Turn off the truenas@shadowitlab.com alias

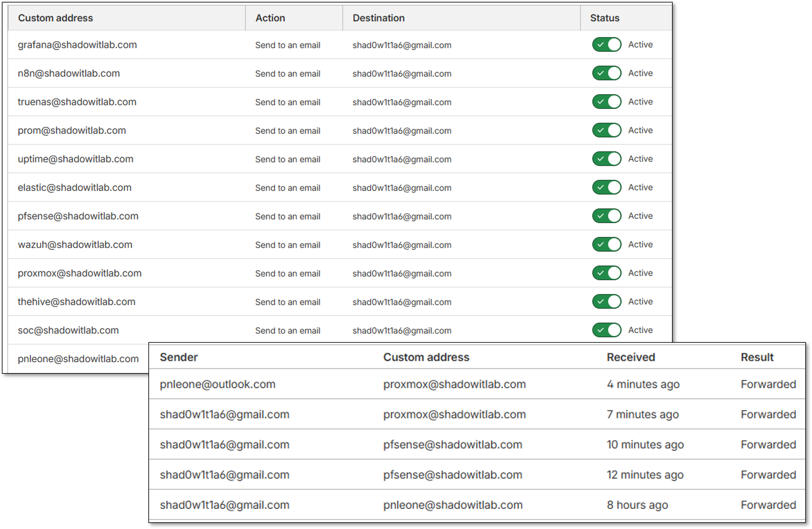click(x=606, y=102)
